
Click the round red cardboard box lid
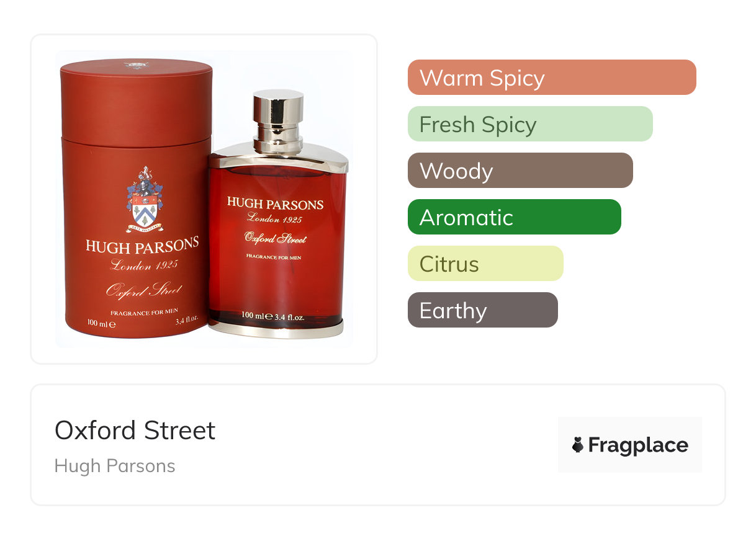click(x=137, y=102)
